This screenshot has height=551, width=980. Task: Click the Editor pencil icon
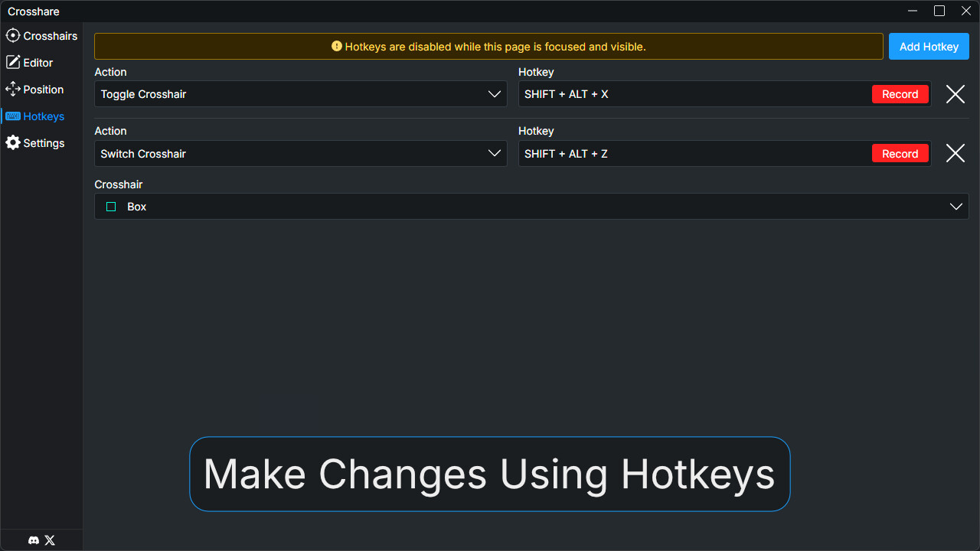pos(13,63)
